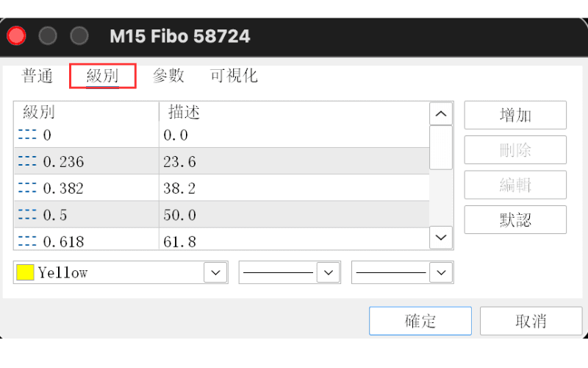The image size is (588, 368).
Task: Expand the line style dropdown
Action: point(329,272)
